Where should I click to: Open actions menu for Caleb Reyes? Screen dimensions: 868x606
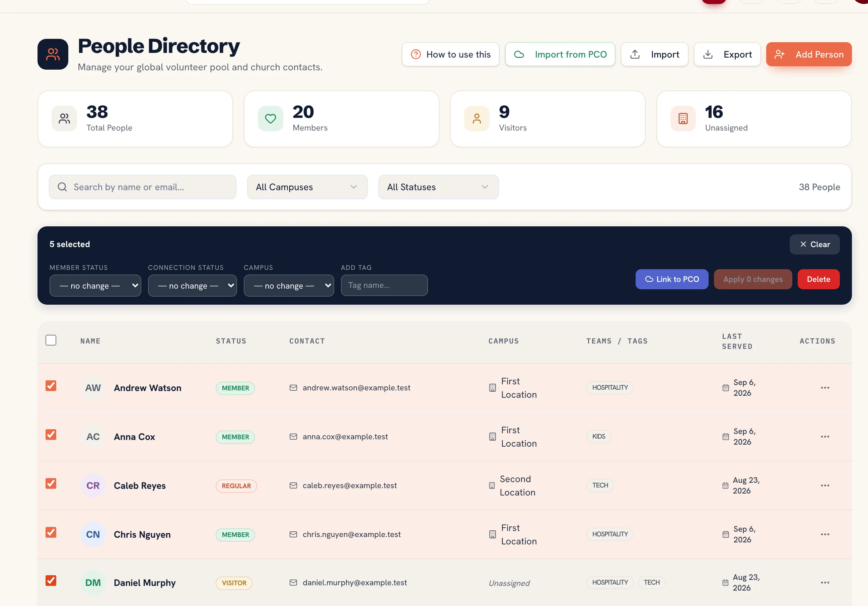tap(824, 485)
